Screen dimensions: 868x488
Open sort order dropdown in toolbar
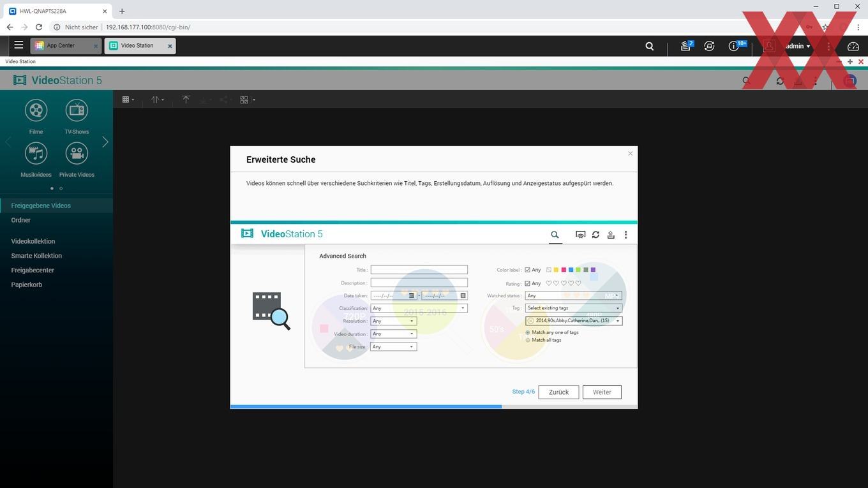pyautogui.click(x=158, y=100)
